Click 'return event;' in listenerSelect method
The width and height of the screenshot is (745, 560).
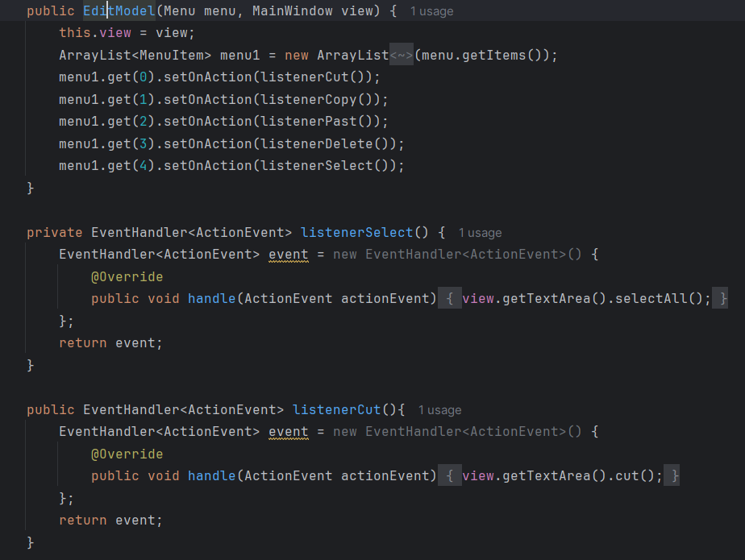coord(110,343)
